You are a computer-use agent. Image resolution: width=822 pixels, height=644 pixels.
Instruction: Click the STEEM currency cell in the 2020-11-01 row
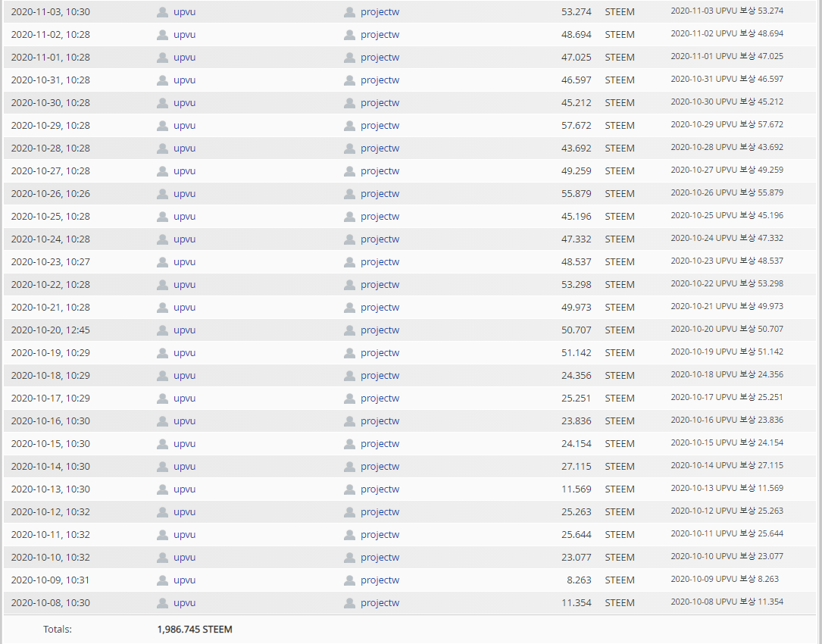(620, 58)
